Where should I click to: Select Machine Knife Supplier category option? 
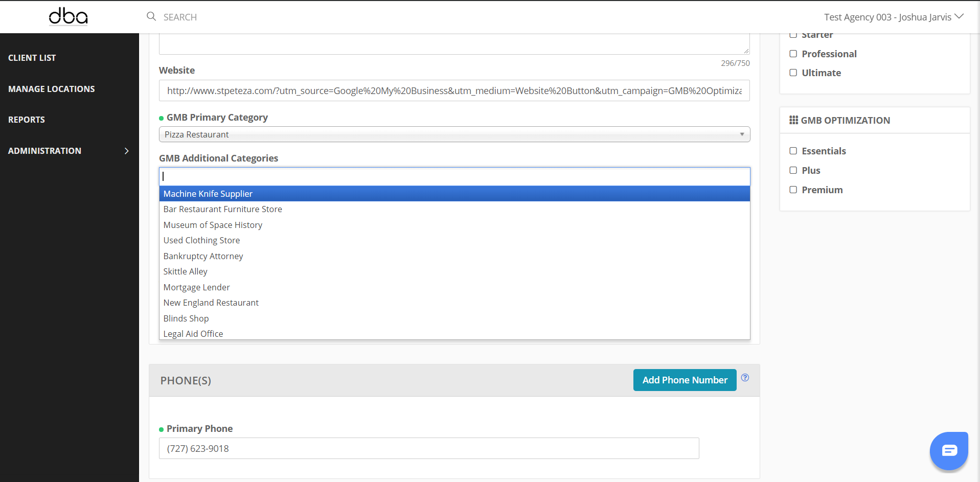click(208, 194)
